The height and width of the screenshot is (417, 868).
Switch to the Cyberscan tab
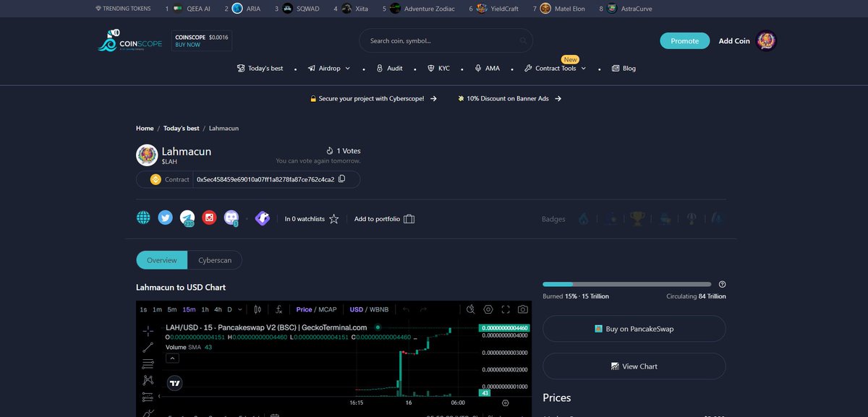pyautogui.click(x=215, y=259)
